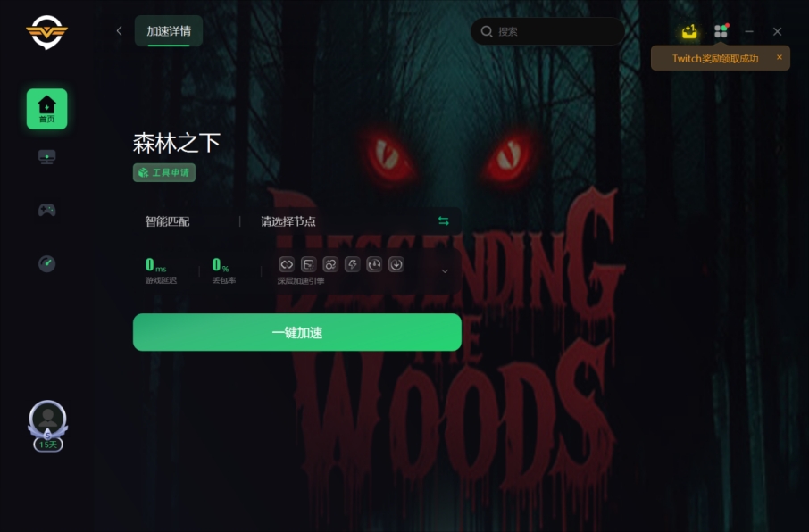The image size is (809, 532).
Task: Expand the engine list with the chevron
Action: (445, 270)
